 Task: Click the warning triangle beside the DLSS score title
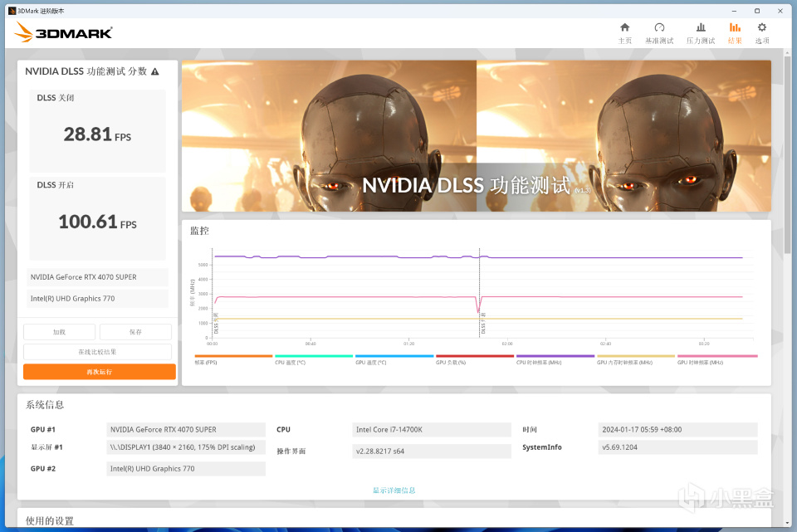(155, 71)
